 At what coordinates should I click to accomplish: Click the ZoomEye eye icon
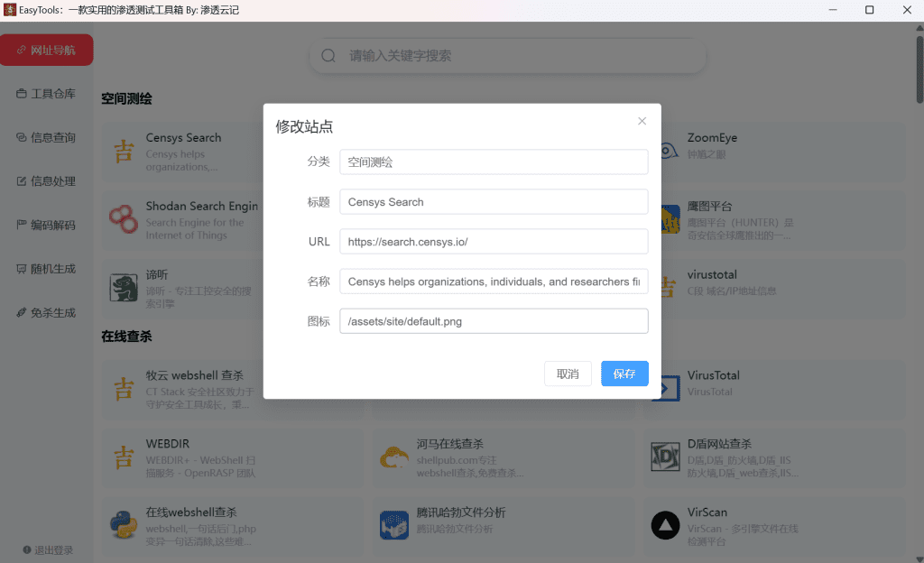[x=669, y=152]
